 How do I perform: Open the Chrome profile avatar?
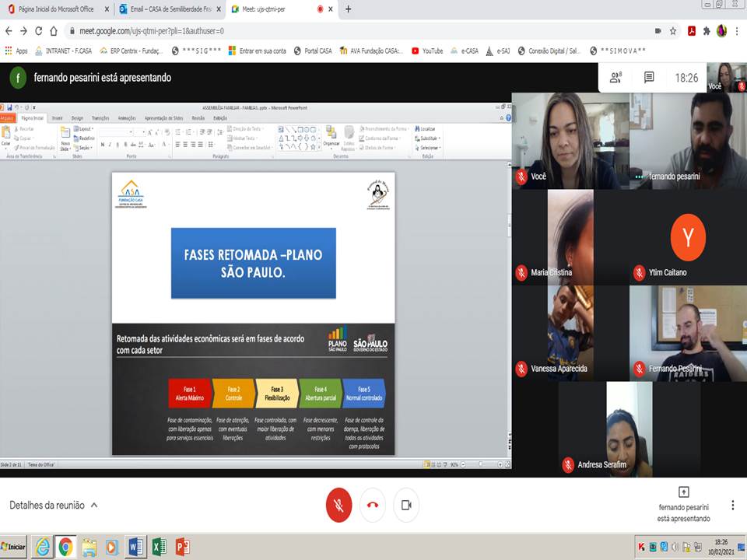(722, 31)
